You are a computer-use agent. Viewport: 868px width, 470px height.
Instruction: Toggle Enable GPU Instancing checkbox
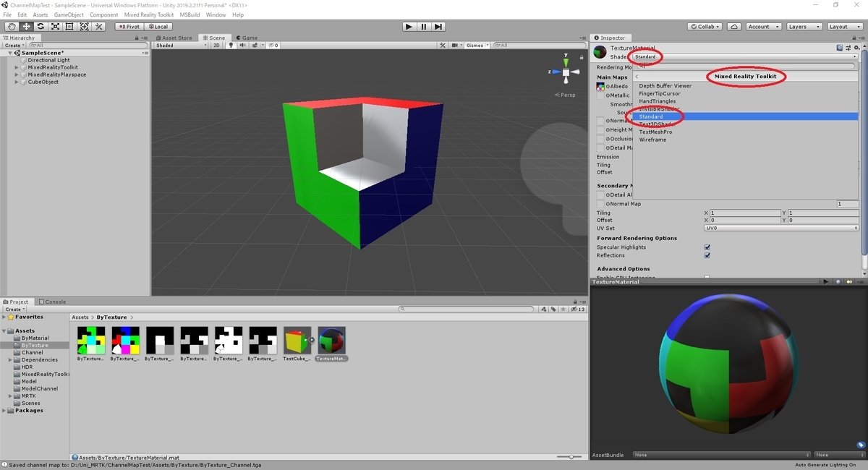pyautogui.click(x=707, y=278)
